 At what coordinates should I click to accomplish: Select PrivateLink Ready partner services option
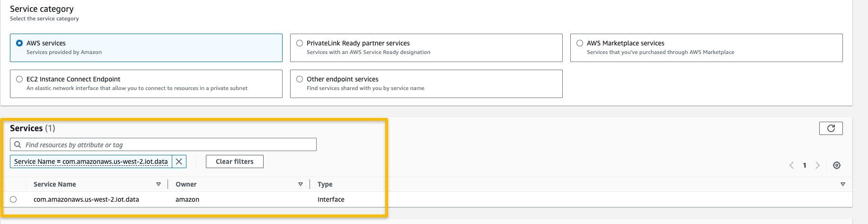tap(300, 43)
